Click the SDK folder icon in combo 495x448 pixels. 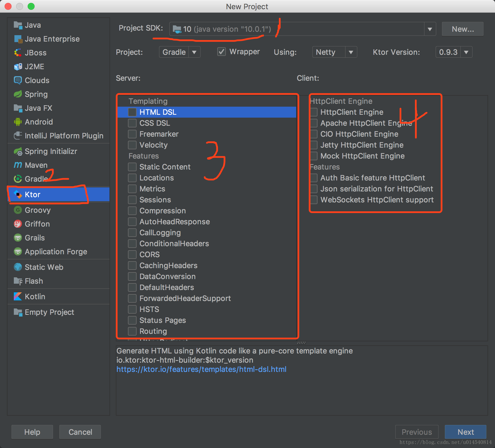pyautogui.click(x=177, y=29)
